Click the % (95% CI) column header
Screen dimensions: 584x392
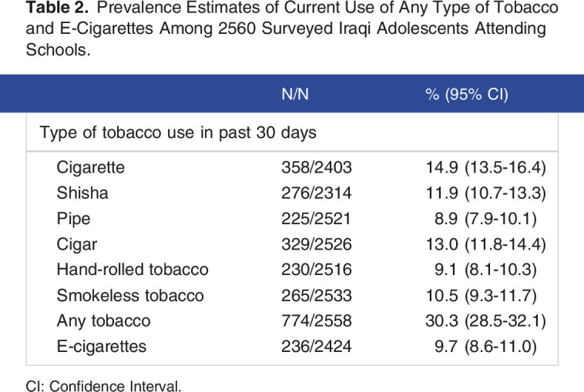click(468, 94)
